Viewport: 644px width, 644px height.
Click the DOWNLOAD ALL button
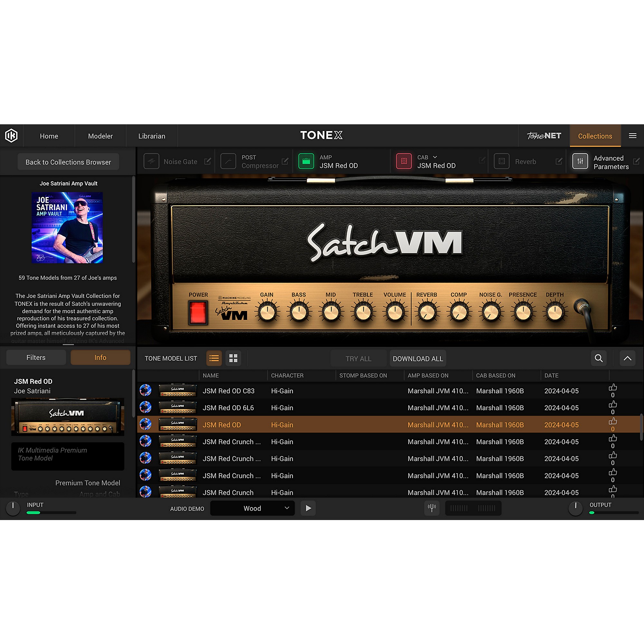pos(418,359)
